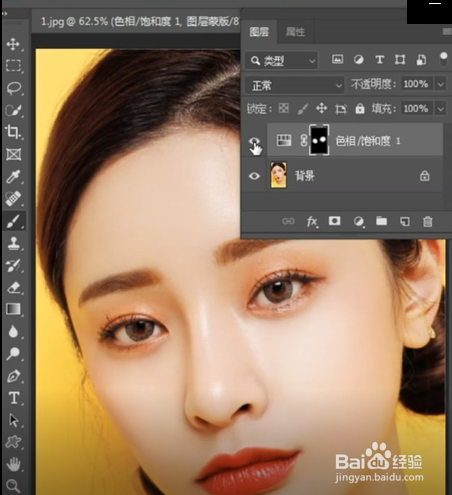Viewport: 452px width, 495px height.
Task: Click the 背景 layer thumbnail
Action: coord(278,175)
